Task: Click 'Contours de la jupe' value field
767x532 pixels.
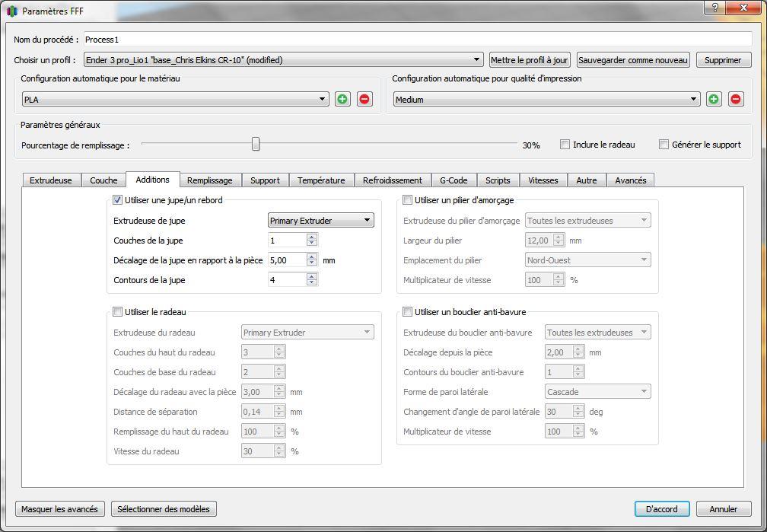Action: pos(288,280)
